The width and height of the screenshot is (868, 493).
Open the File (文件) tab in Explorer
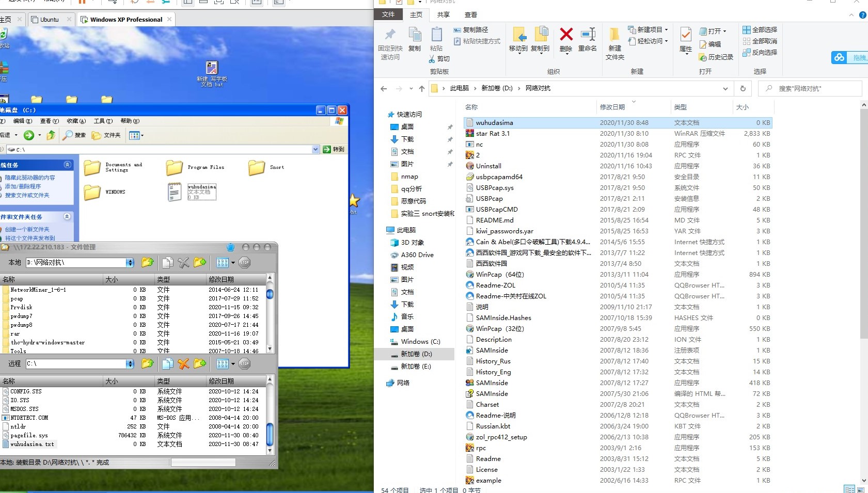388,14
